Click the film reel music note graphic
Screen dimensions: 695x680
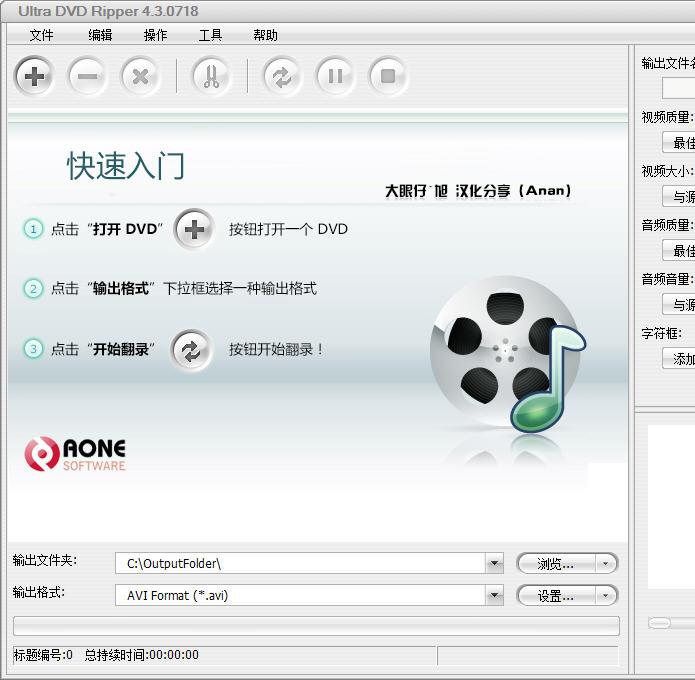pos(508,355)
